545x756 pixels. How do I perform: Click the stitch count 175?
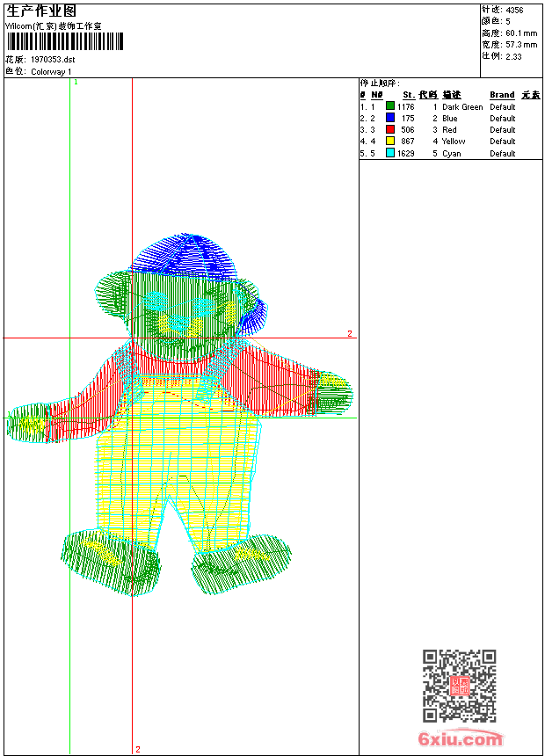[x=408, y=118]
